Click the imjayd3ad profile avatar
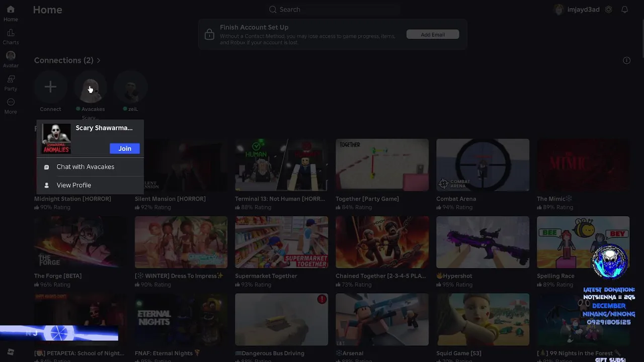644x362 pixels. (558, 10)
